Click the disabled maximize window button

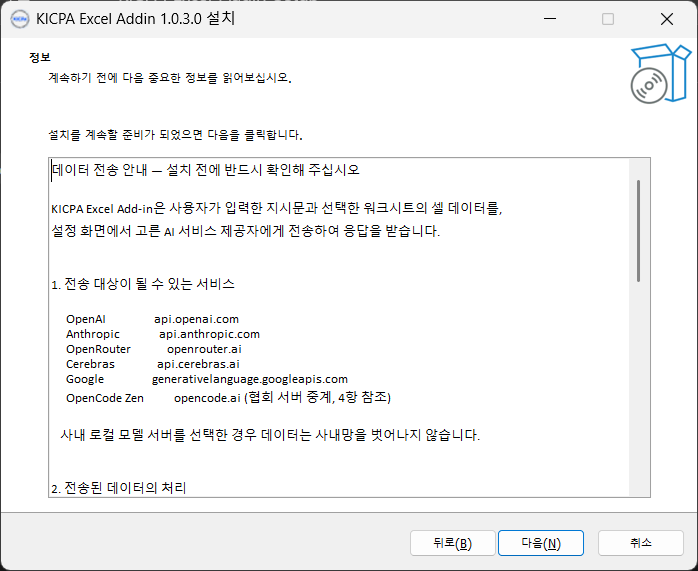pyautogui.click(x=608, y=19)
